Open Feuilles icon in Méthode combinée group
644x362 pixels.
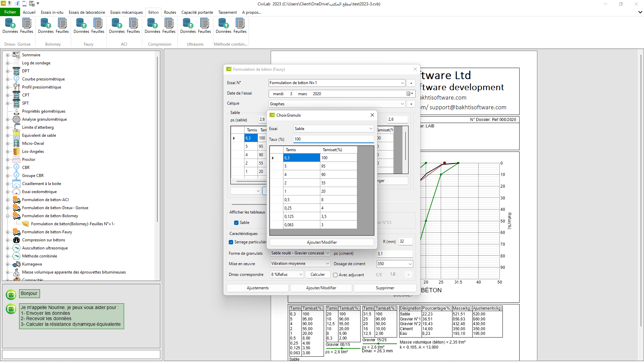[x=240, y=26]
